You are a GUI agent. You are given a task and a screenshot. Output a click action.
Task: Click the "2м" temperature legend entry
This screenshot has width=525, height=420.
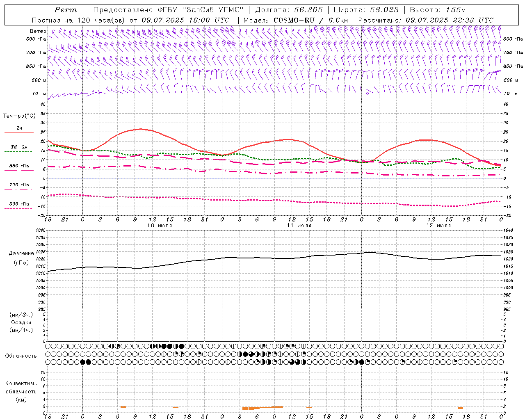coord(19,128)
